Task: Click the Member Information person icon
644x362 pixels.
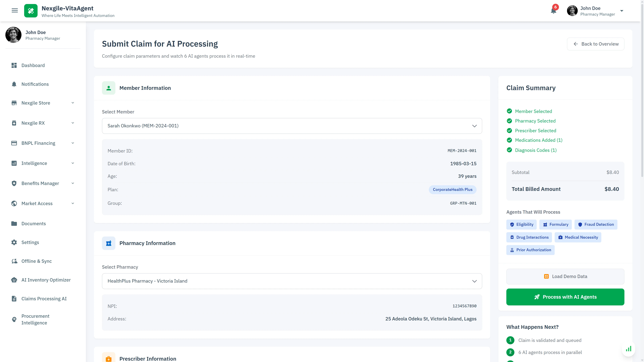Action: pos(109,88)
